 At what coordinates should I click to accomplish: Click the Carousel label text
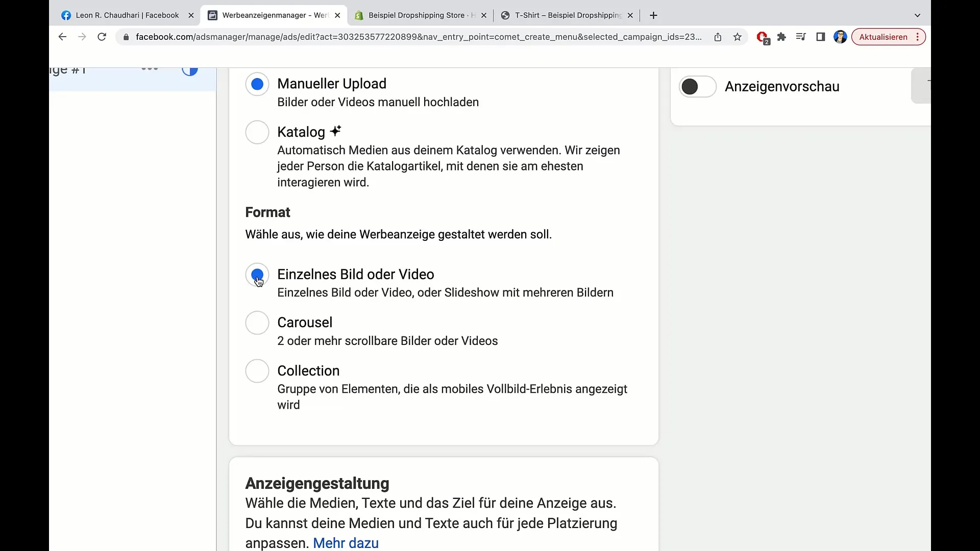[x=305, y=322]
